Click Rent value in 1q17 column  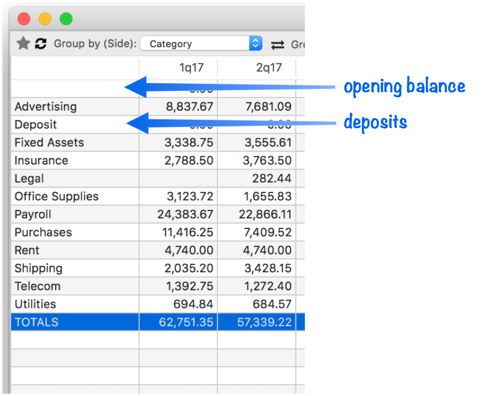coord(189,250)
